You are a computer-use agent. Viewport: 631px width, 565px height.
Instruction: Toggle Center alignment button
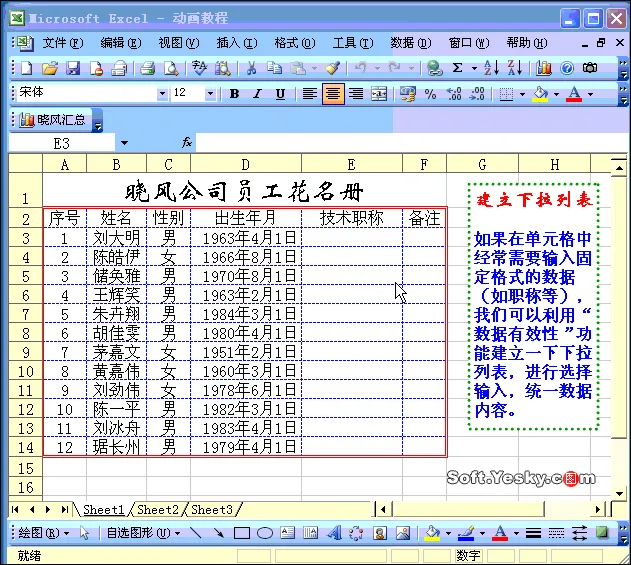(x=333, y=94)
